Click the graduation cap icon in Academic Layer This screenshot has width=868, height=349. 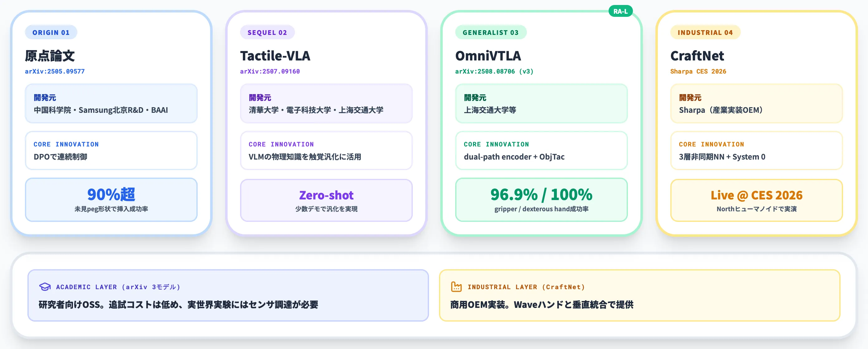click(x=45, y=287)
